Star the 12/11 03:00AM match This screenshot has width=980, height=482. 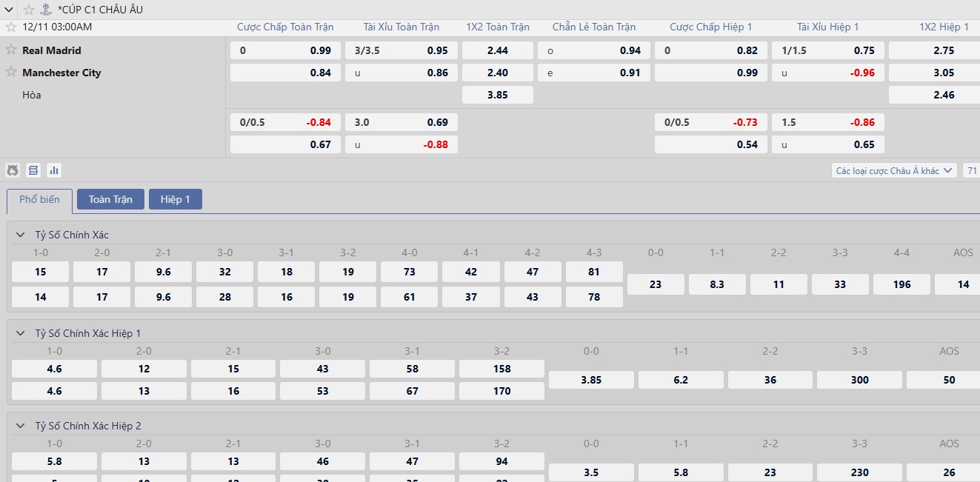pos(11,27)
